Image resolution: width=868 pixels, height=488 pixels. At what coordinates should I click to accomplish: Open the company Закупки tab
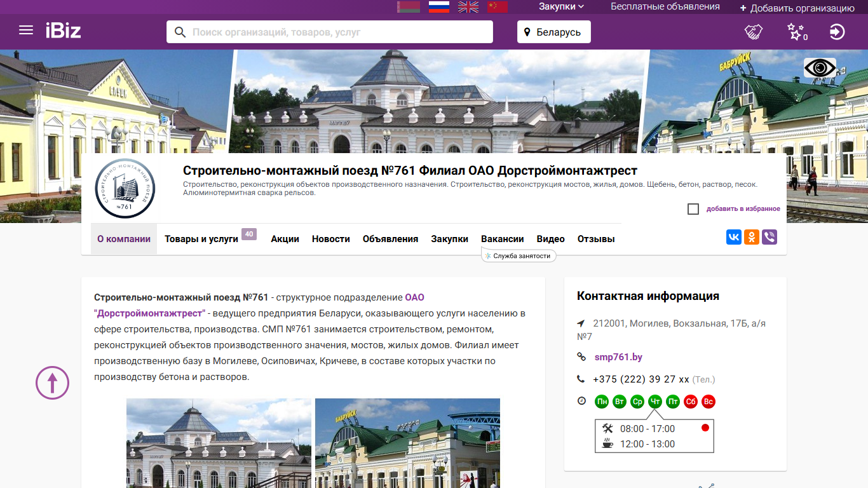click(449, 239)
